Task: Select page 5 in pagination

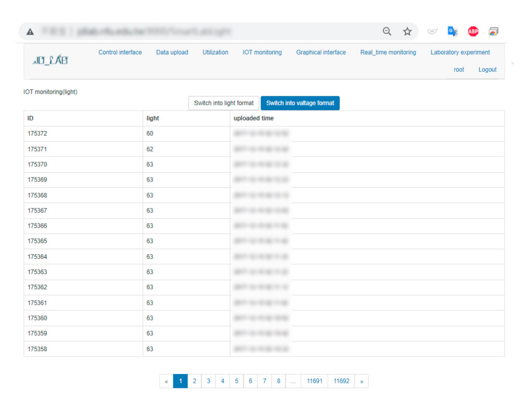Action: pyautogui.click(x=236, y=382)
